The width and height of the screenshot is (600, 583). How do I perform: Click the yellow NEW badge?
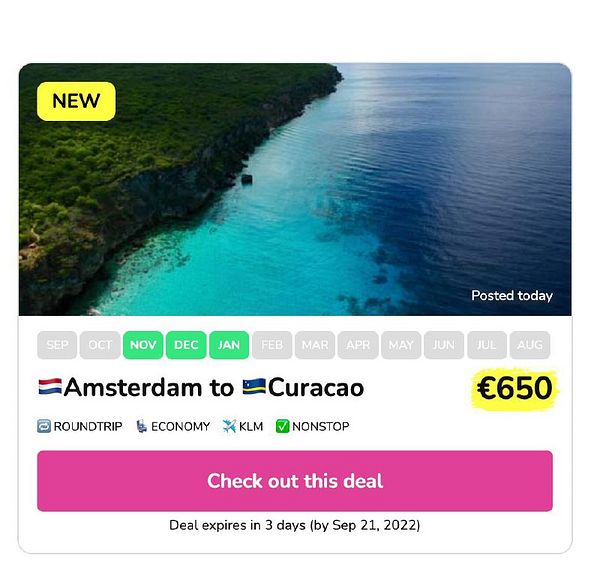(x=76, y=101)
